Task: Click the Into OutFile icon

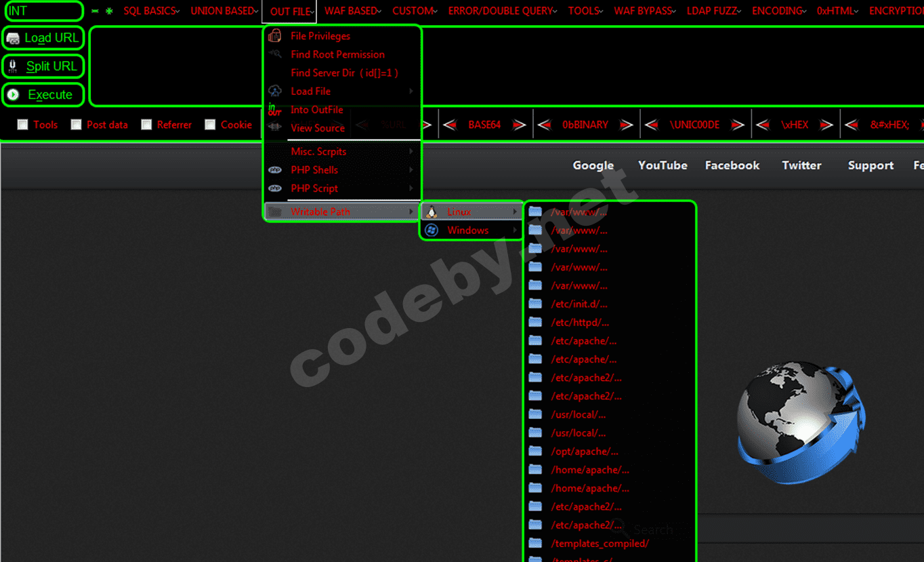Action: (x=275, y=109)
